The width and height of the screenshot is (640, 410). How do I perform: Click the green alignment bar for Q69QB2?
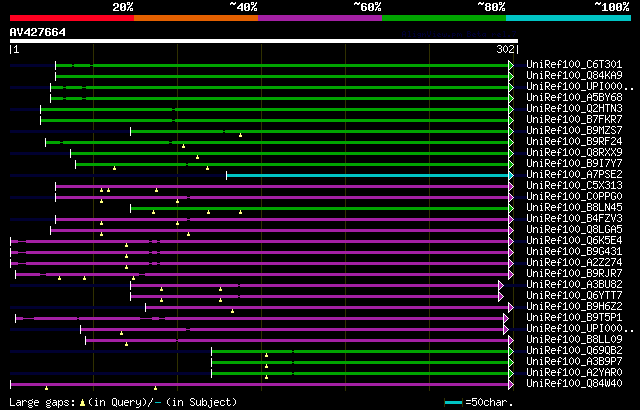tap(360, 352)
